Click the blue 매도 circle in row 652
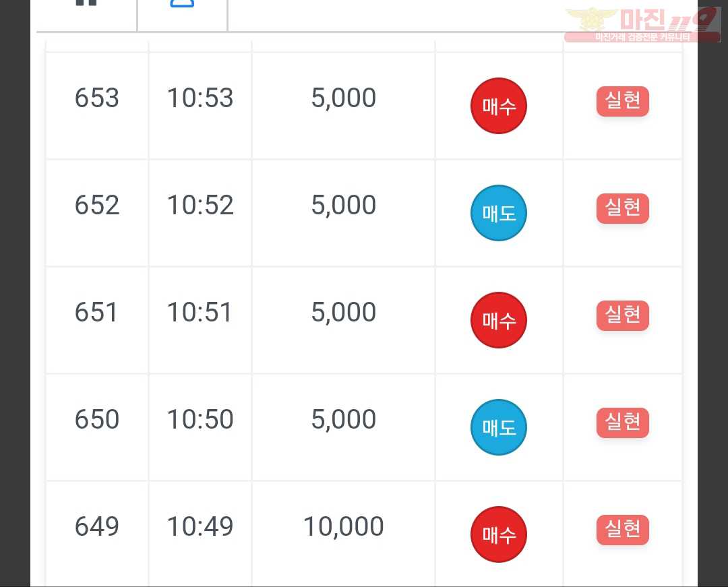 tap(499, 213)
